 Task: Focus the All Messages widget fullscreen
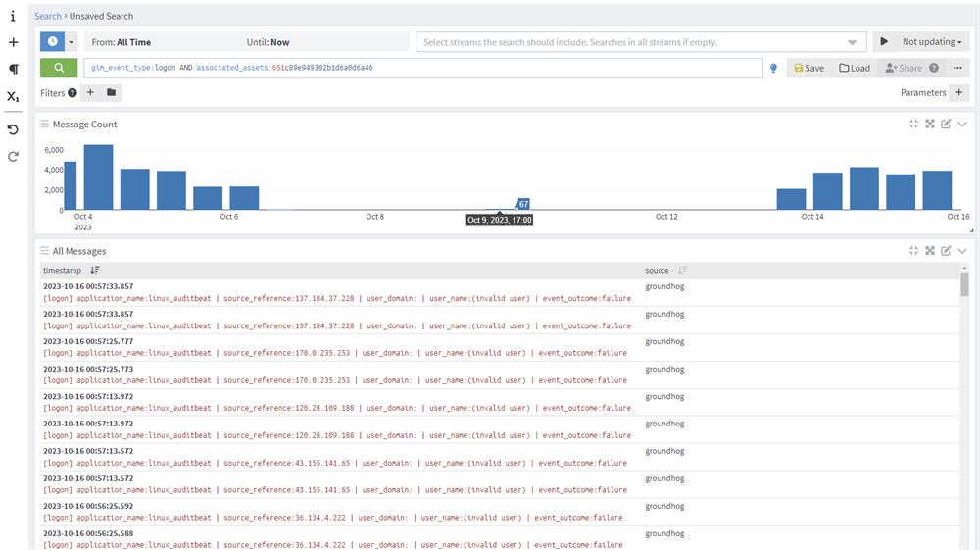pos(930,251)
